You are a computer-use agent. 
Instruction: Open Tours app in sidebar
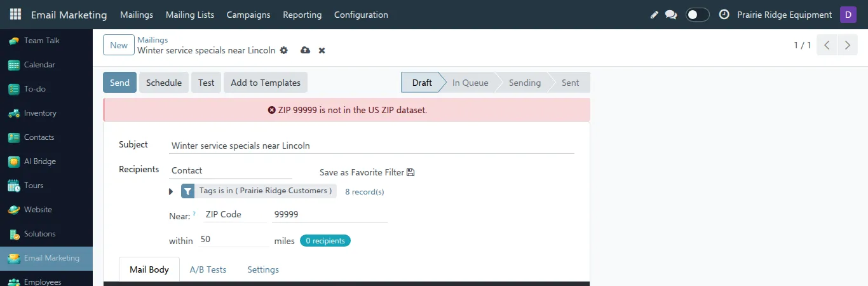point(46,186)
